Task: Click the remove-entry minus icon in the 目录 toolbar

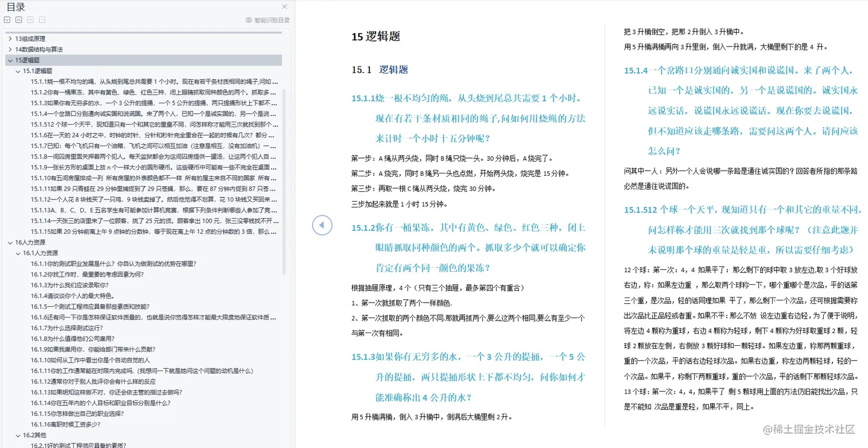Action: click(42, 20)
